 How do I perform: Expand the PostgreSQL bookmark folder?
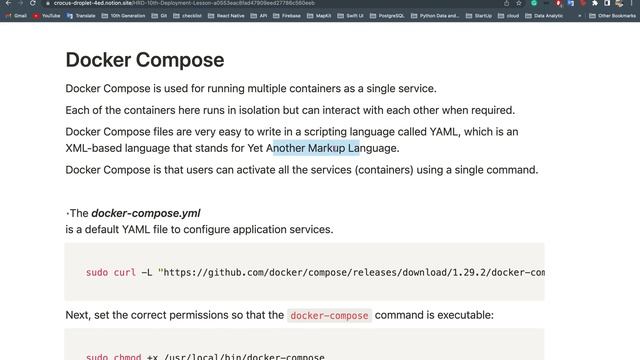tap(387, 16)
